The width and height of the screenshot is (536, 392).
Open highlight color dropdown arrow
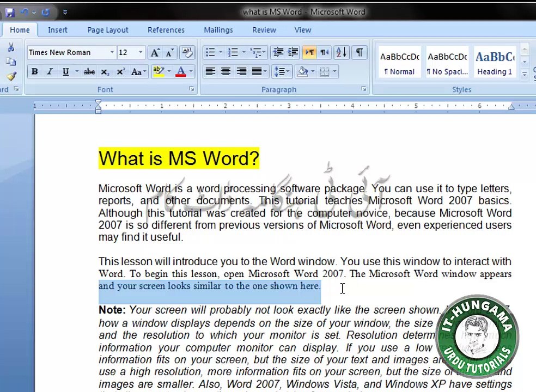click(x=169, y=71)
